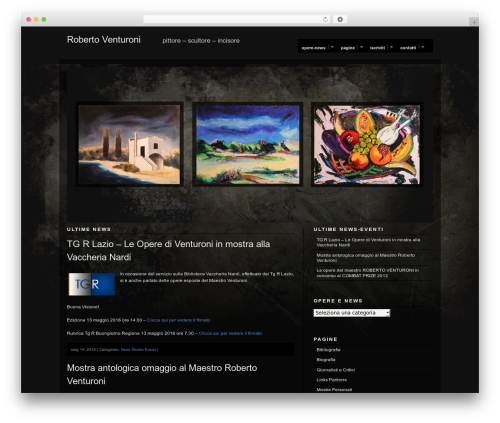This screenshot has height=423, width=500.
Task: Click the TGR logo image
Action: coord(92,284)
